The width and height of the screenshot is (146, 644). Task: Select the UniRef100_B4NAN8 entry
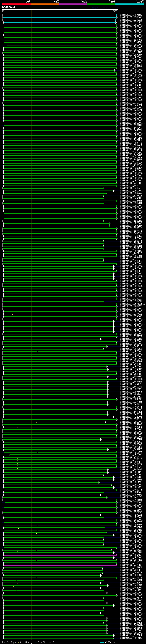pyautogui.click(x=131, y=198)
